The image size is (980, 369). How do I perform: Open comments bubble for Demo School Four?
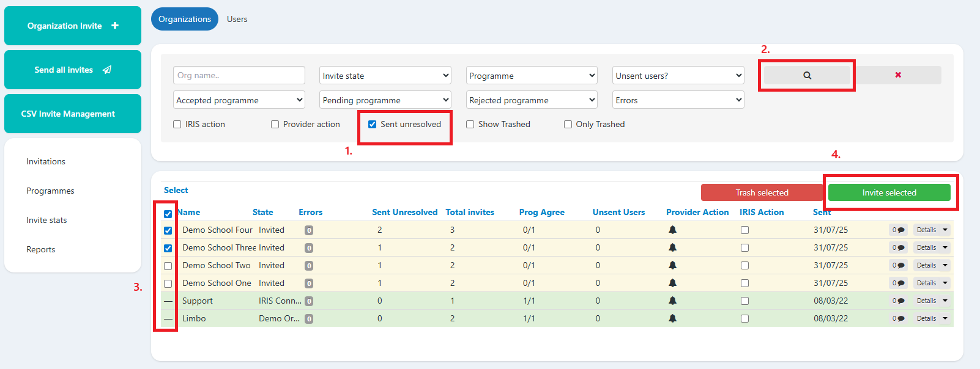[x=898, y=230]
